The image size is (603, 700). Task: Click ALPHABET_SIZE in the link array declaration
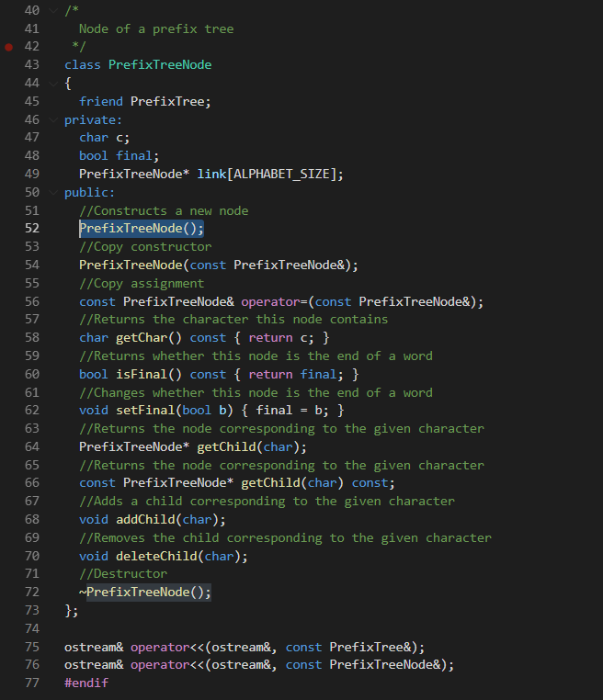coord(281,175)
